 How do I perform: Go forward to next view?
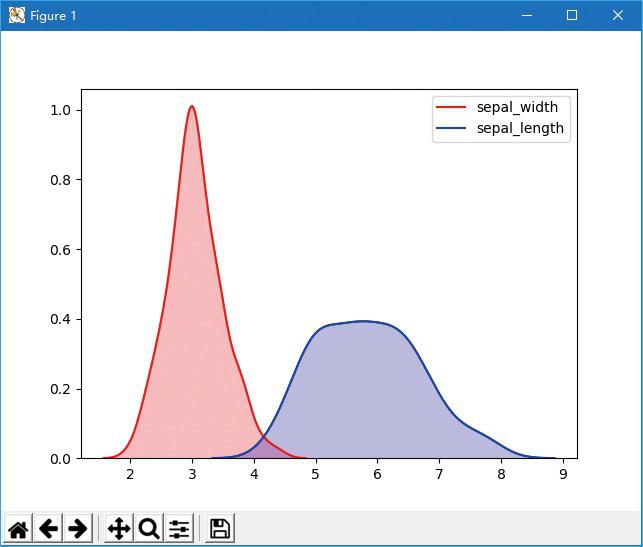click(x=78, y=529)
